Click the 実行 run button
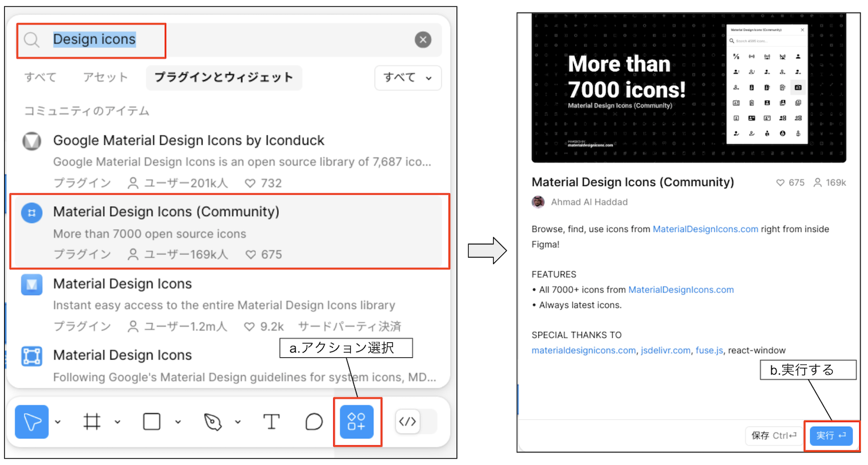868x465 pixels. [x=831, y=436]
